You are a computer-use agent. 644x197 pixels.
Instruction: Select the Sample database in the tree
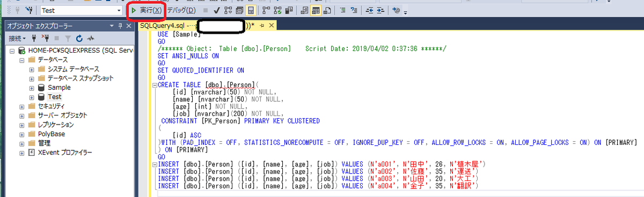coord(58,87)
